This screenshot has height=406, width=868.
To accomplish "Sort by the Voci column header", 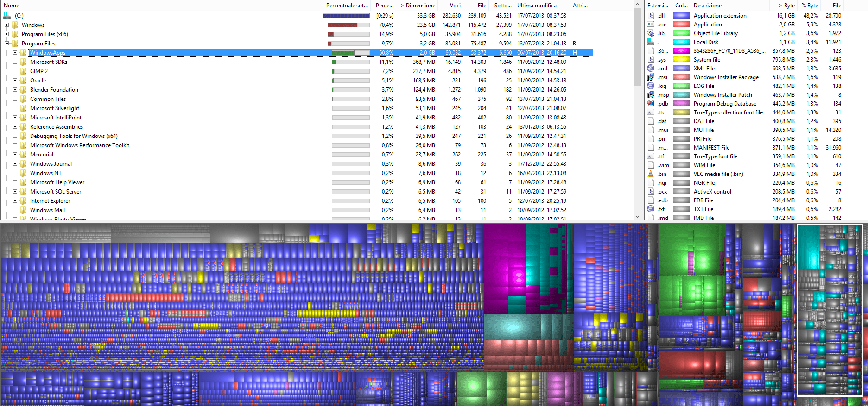I will pos(450,6).
